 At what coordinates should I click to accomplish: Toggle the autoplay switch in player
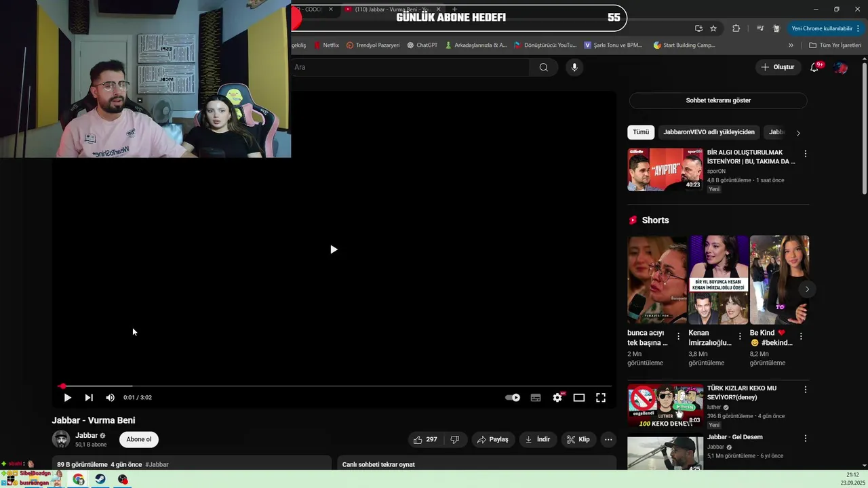[513, 398]
